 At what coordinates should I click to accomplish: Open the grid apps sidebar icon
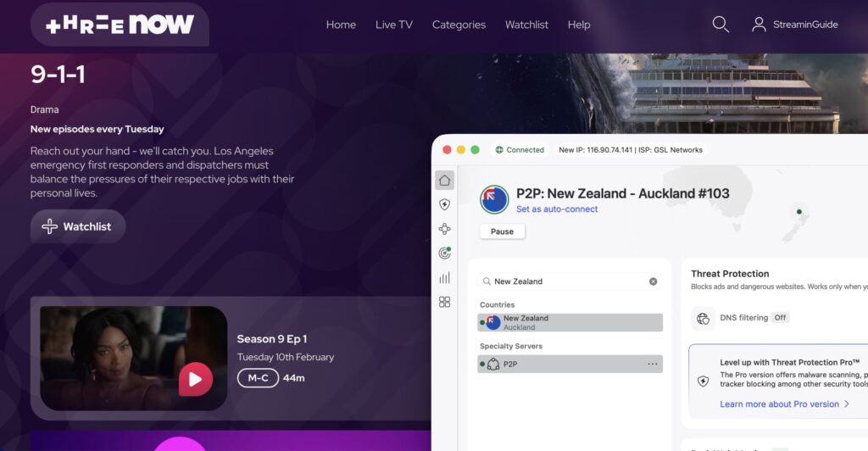point(444,302)
